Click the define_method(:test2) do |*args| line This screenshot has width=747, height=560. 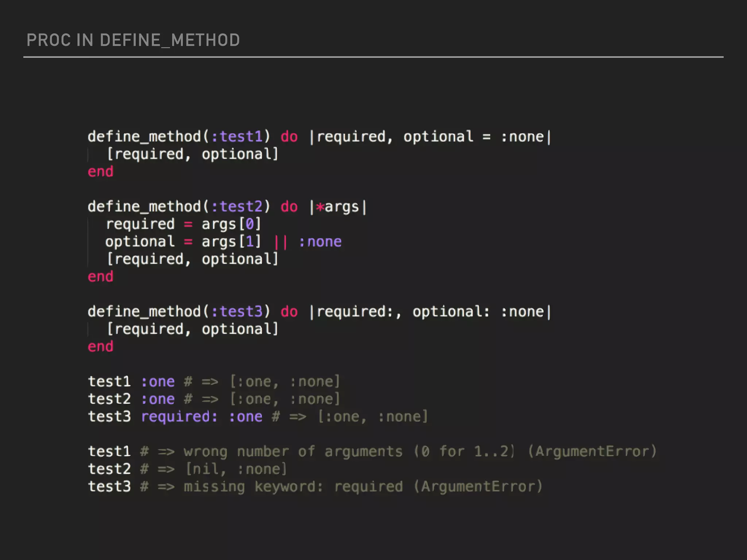[227, 207]
